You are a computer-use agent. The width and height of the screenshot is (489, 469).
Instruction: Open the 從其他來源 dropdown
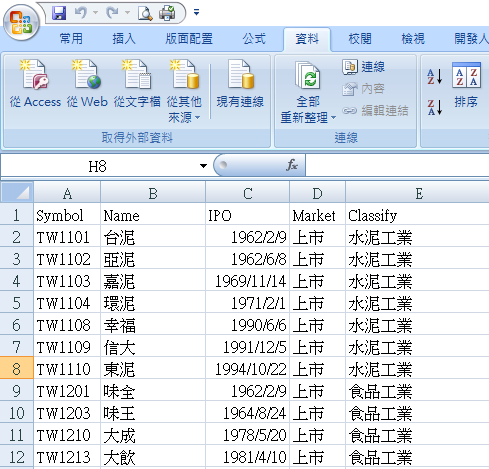(x=184, y=91)
